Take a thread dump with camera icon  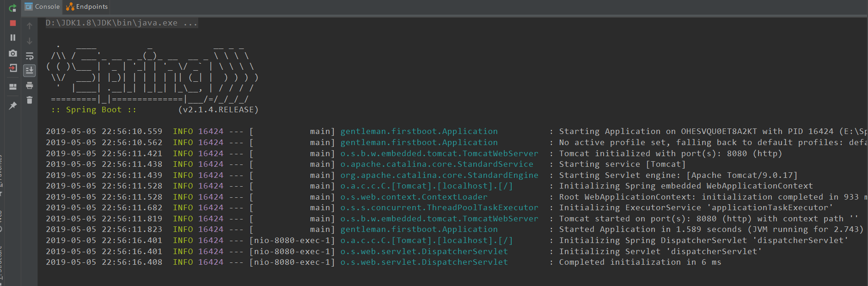[x=13, y=54]
